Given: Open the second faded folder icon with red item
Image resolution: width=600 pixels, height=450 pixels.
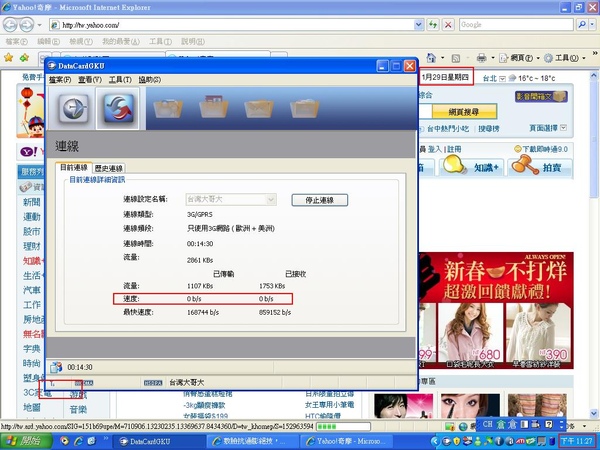Looking at the screenshot, I should click(213, 107).
